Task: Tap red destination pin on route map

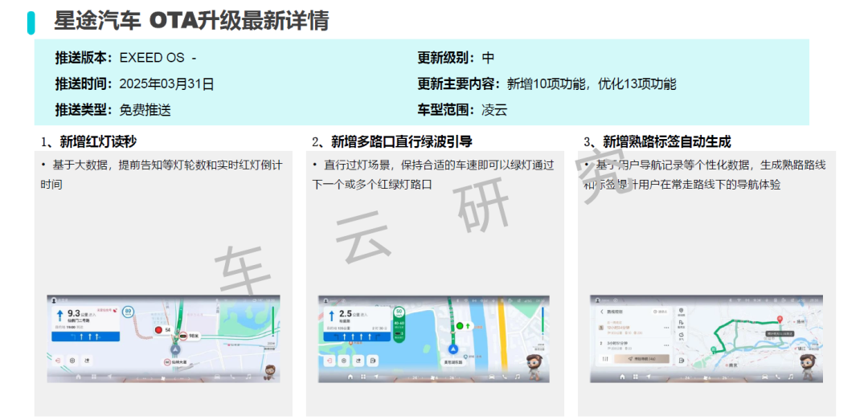Action: pyautogui.click(x=780, y=320)
